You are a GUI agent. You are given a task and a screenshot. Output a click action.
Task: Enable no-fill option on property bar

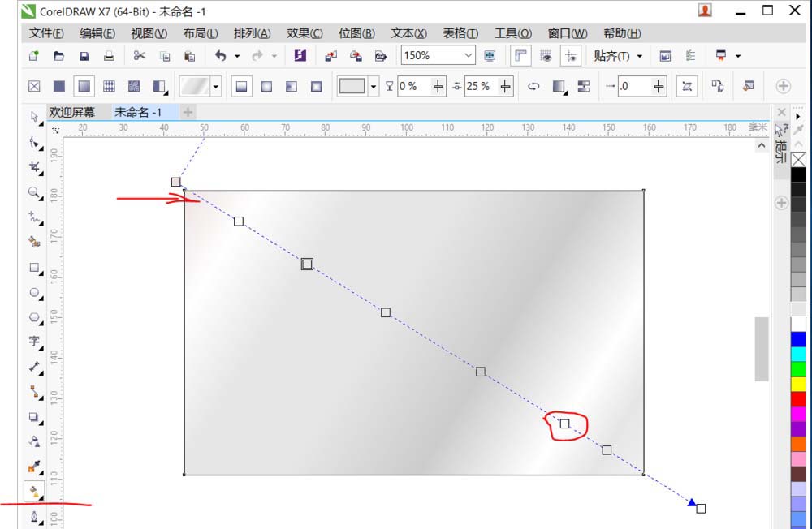click(x=33, y=85)
